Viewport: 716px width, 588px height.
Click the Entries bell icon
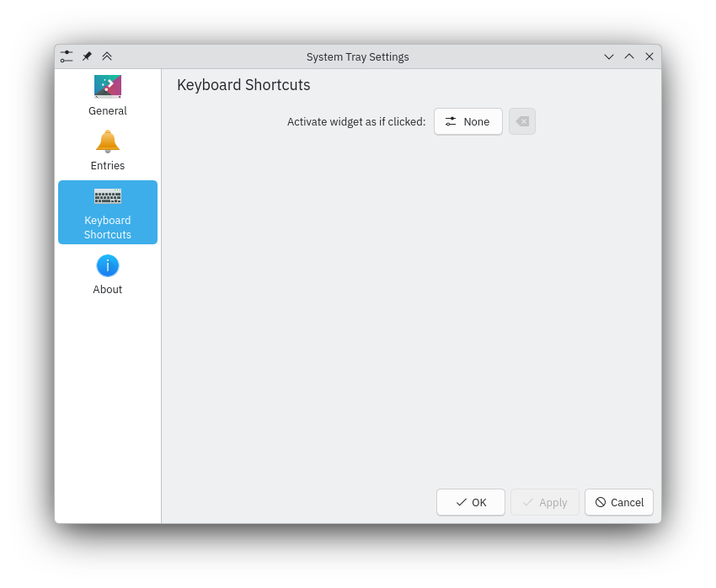(x=108, y=141)
